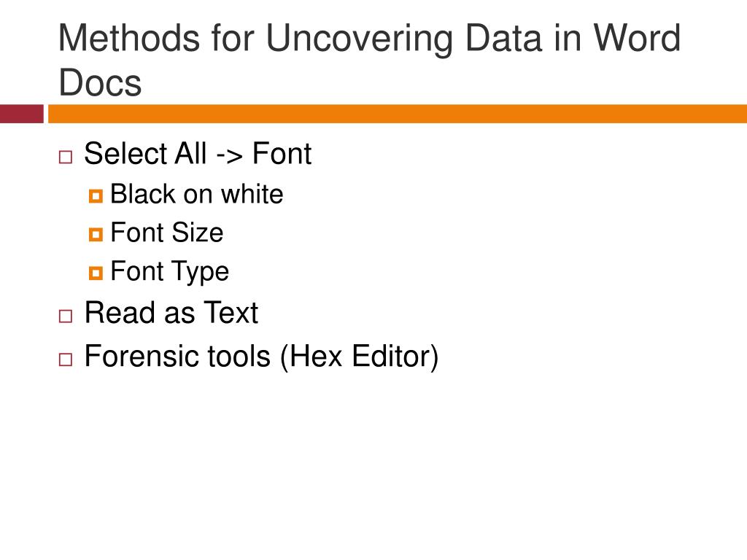This screenshot has height=560, width=747.
Task: Click the word Docs in the title
Action: tap(100, 83)
